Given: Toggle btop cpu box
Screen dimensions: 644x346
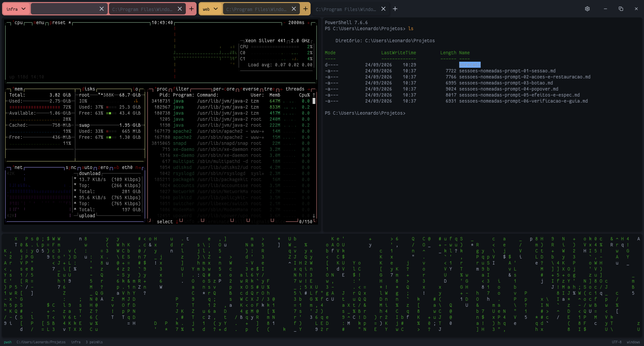Looking at the screenshot, I should [x=17, y=22].
